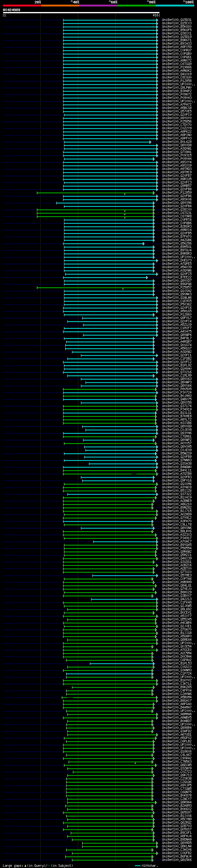This screenshot has height=868, width=197.
Task: Select the UniRef100_B7EE22 label
Action: pos(177,277)
